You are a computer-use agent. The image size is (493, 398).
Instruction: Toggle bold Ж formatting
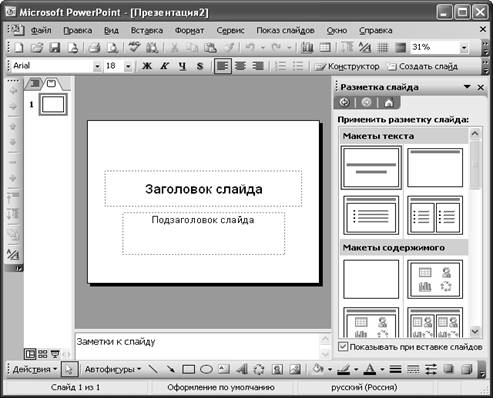click(147, 66)
